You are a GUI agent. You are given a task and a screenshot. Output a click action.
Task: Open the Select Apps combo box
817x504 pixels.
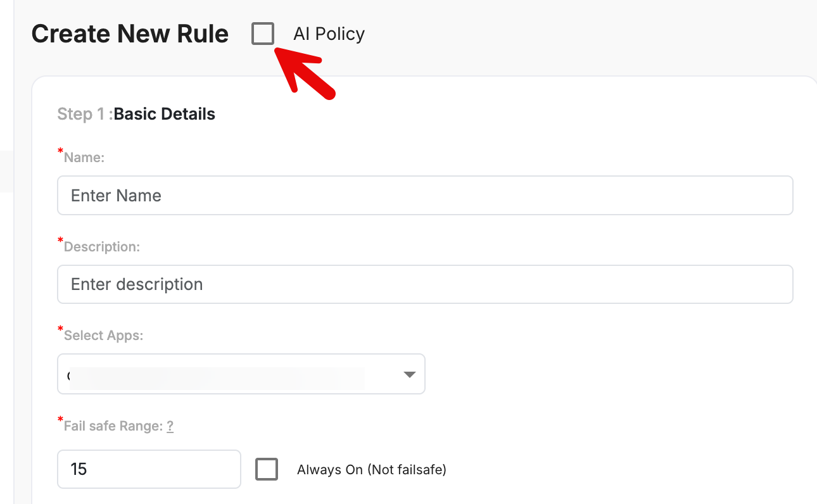click(x=241, y=374)
